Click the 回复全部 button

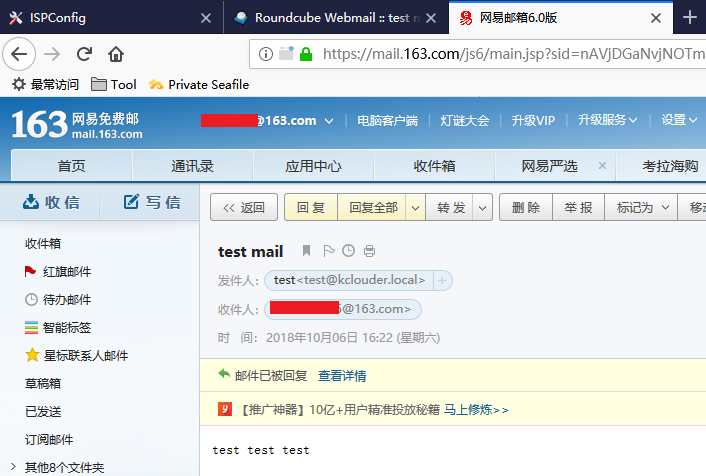tap(373, 208)
